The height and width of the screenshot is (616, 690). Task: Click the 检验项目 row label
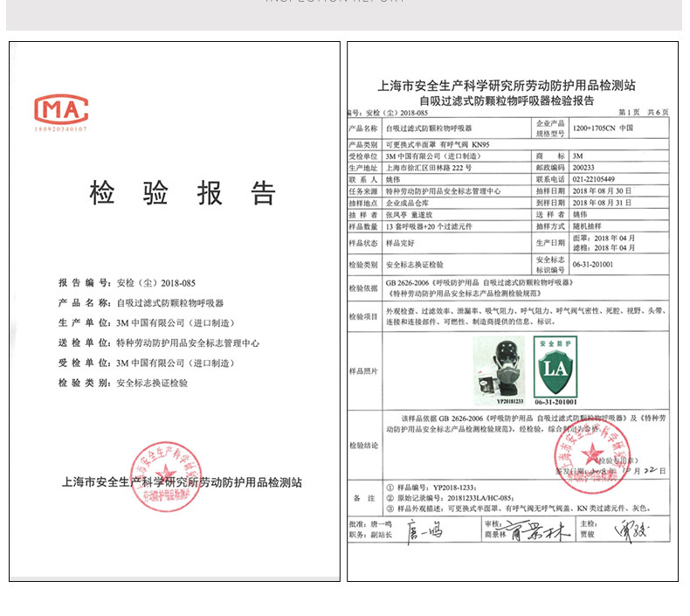coord(363,316)
